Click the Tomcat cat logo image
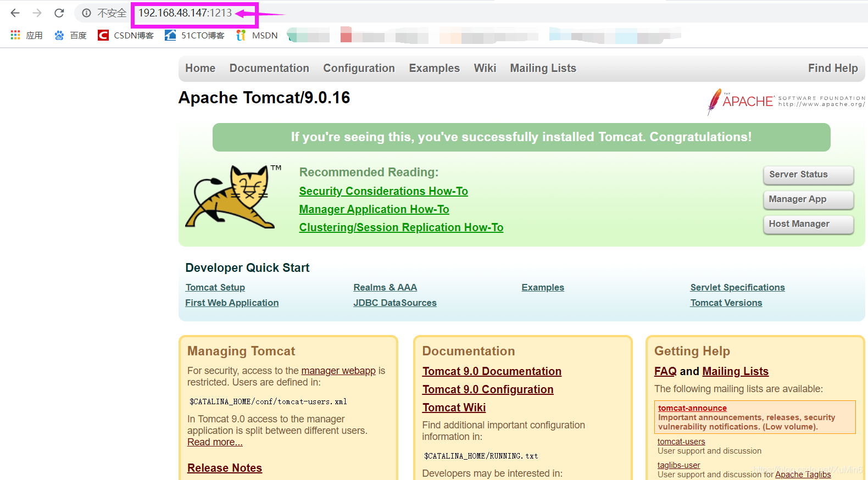 pos(233,197)
